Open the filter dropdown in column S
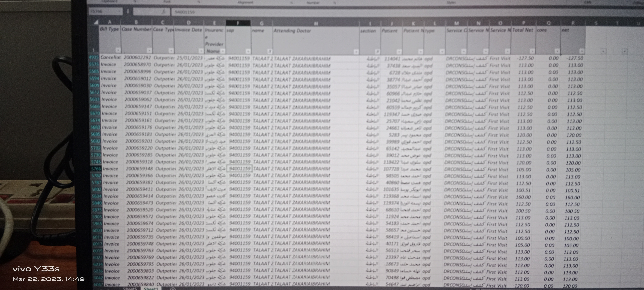 coord(603,51)
